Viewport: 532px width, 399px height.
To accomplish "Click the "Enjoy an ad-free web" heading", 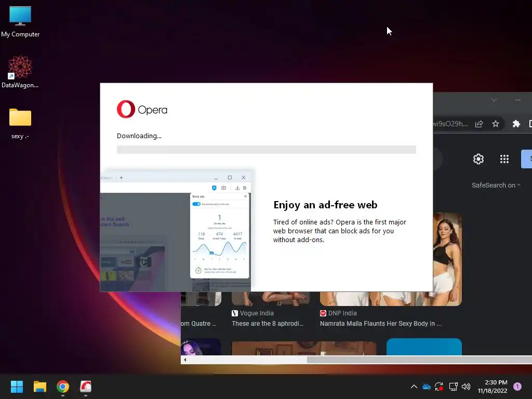I will click(325, 205).
